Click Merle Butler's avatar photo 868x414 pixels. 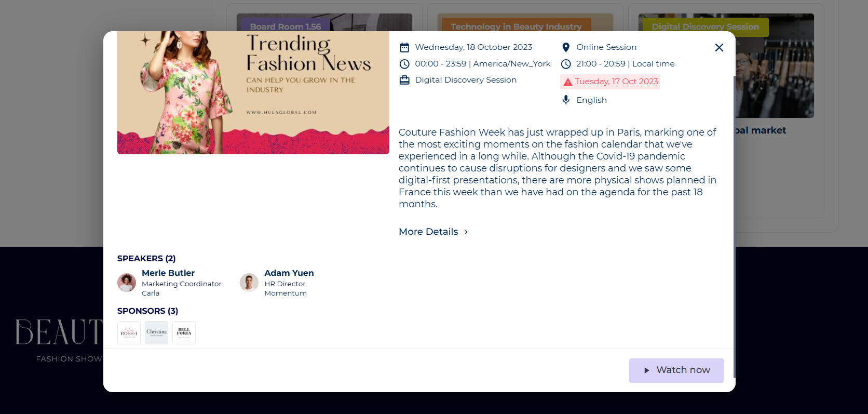pyautogui.click(x=127, y=283)
